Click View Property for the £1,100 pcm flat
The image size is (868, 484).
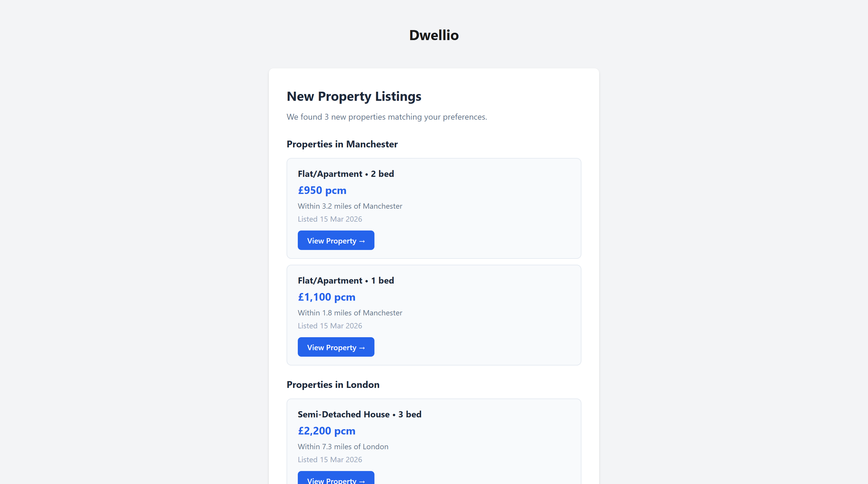(x=336, y=347)
